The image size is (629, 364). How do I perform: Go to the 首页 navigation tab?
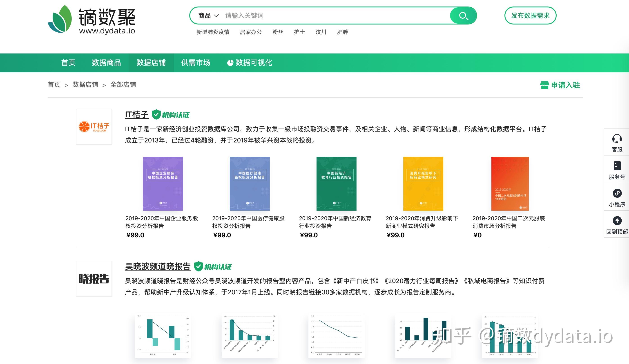68,63
